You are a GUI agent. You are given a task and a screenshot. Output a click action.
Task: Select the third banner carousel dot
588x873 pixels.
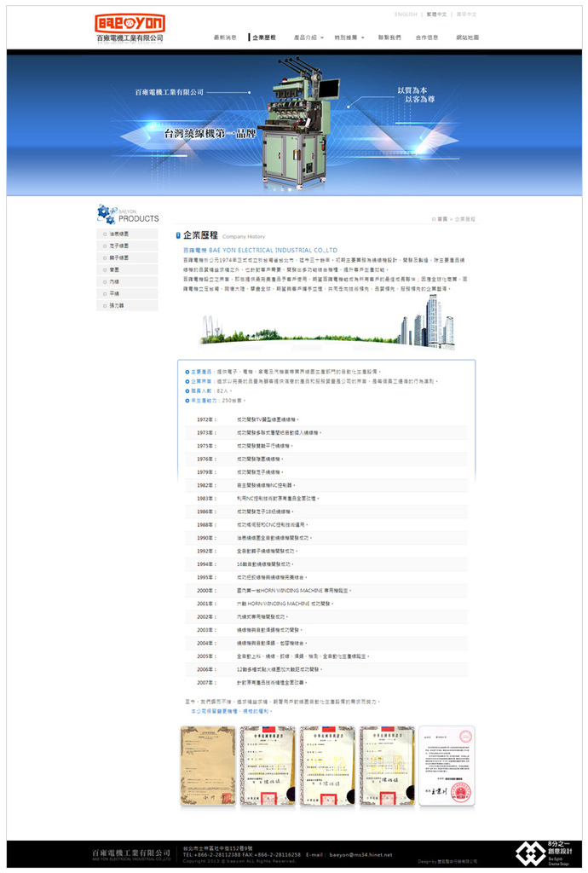pyautogui.click(x=289, y=189)
